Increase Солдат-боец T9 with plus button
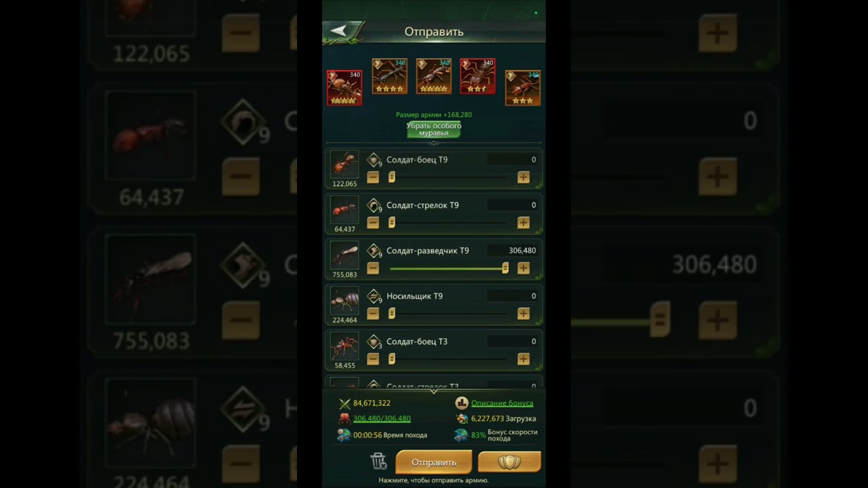This screenshot has width=868, height=488. click(524, 177)
